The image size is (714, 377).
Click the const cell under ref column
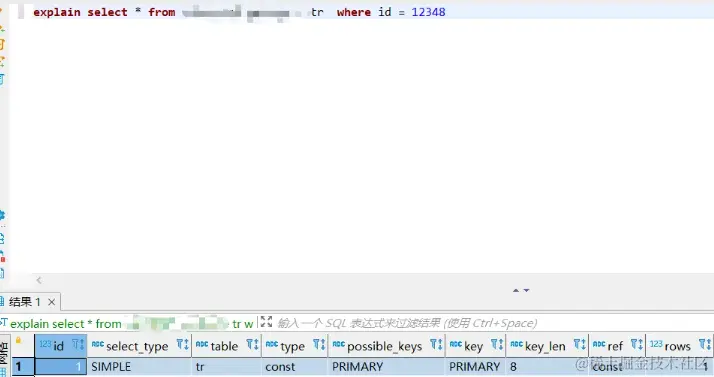pos(617,367)
